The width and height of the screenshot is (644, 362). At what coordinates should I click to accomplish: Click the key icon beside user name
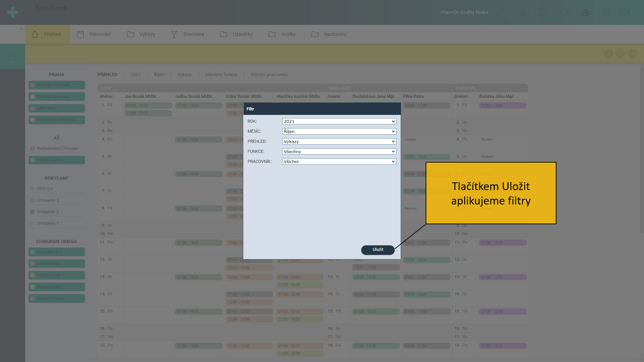(x=499, y=12)
